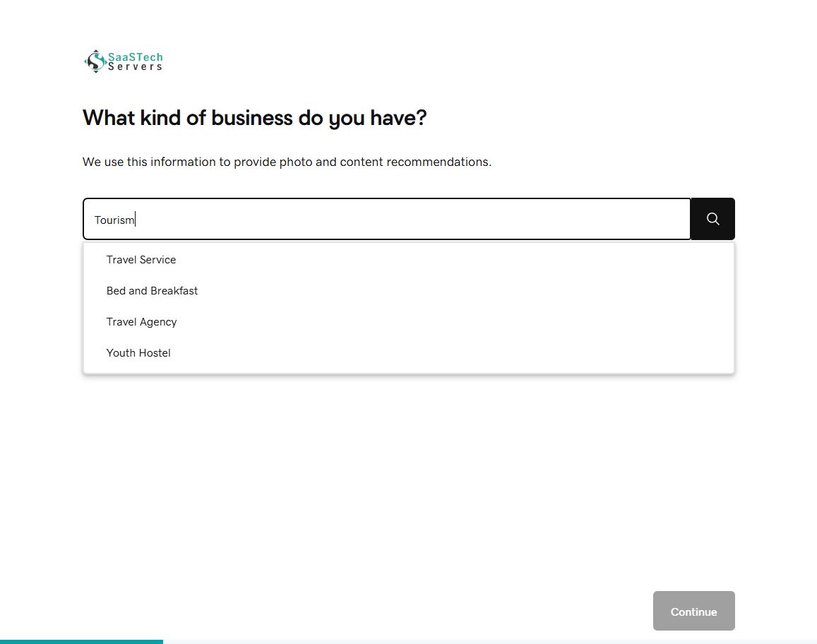817x644 pixels.
Task: Focus the business type field containing Tourism
Action: click(387, 219)
